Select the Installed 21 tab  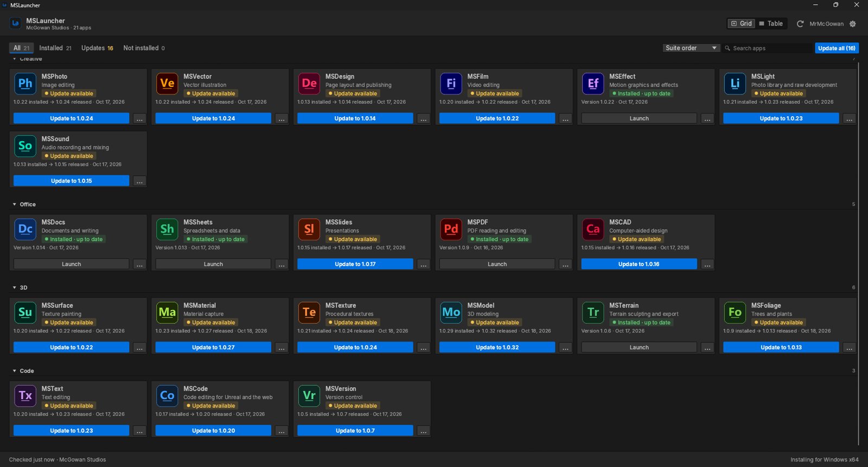pyautogui.click(x=55, y=48)
